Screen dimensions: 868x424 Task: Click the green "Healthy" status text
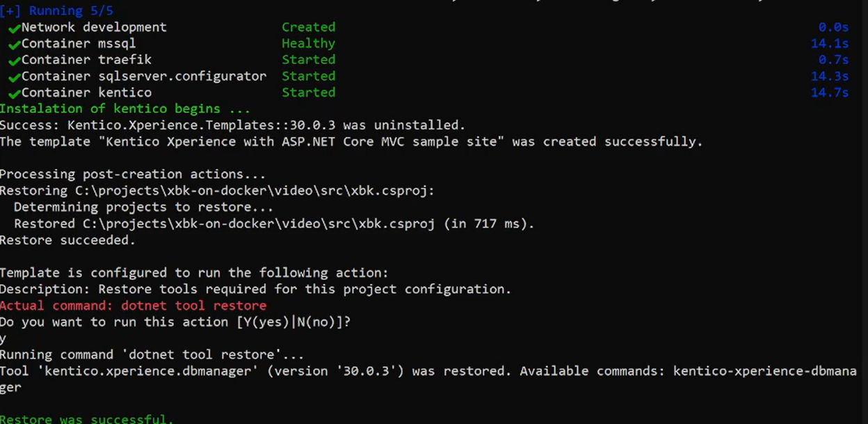[x=308, y=43]
